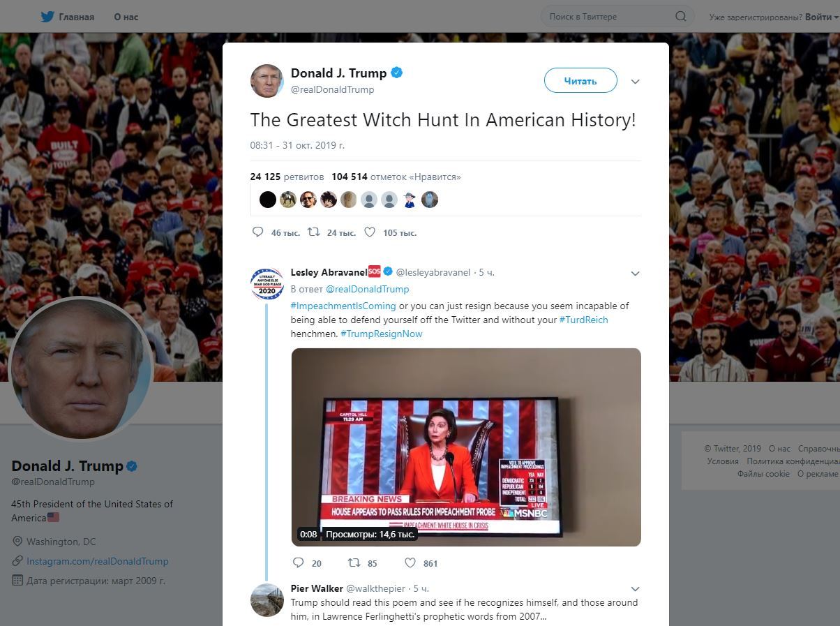This screenshot has width=840, height=626.
Task: Retweet Lesley Abravanel's tweet showing 85
Action: coord(354,562)
